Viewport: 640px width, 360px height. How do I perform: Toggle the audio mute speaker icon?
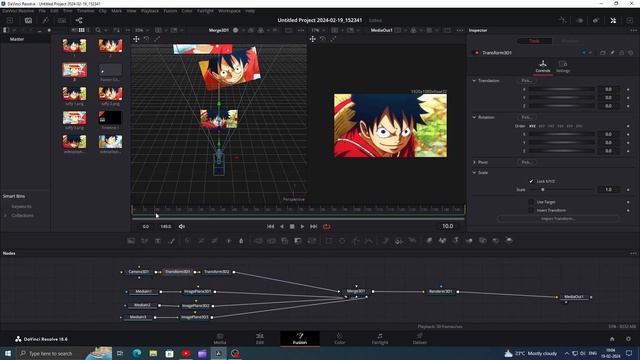(x=182, y=227)
